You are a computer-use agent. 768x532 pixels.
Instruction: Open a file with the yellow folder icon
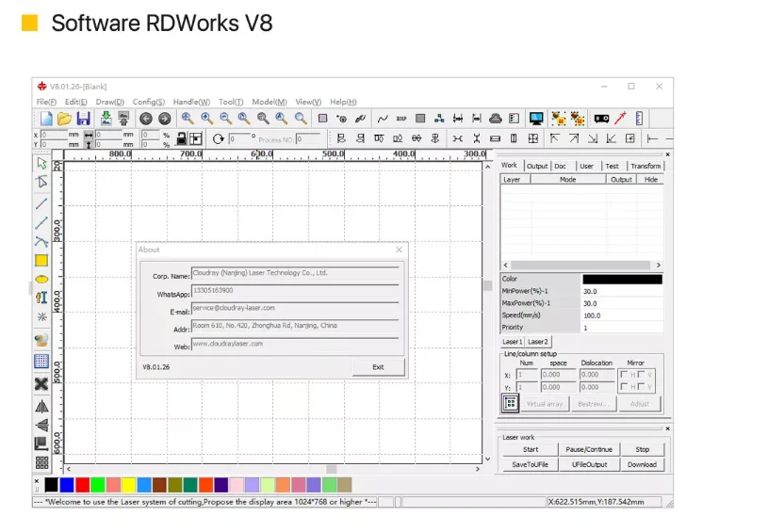coord(65,119)
